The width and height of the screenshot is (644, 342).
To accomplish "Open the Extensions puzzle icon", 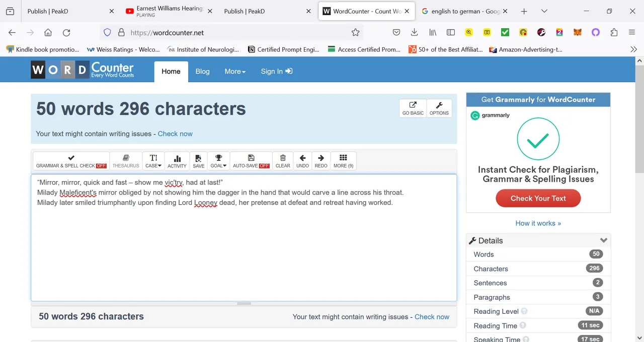I will pyautogui.click(x=614, y=33).
